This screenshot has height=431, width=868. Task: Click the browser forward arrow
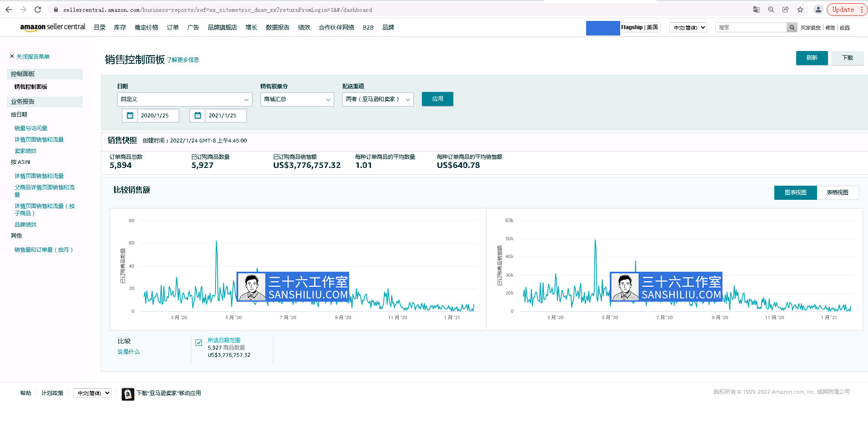tap(23, 10)
